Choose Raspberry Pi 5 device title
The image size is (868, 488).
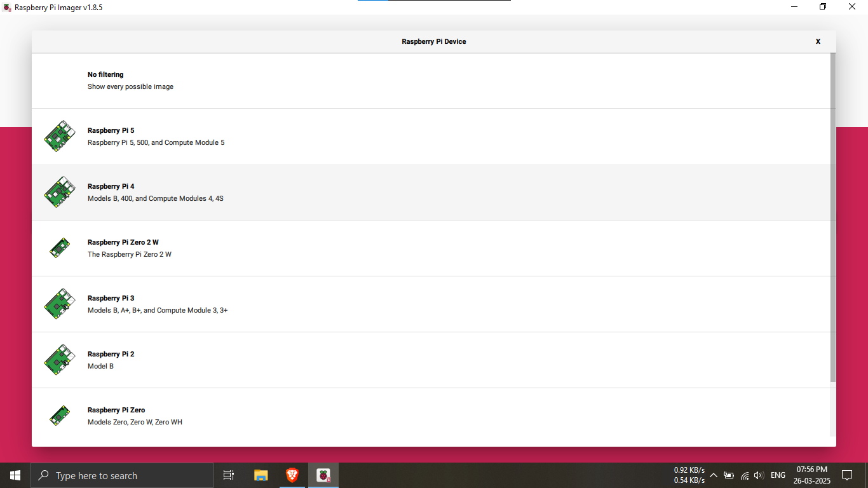111,130
